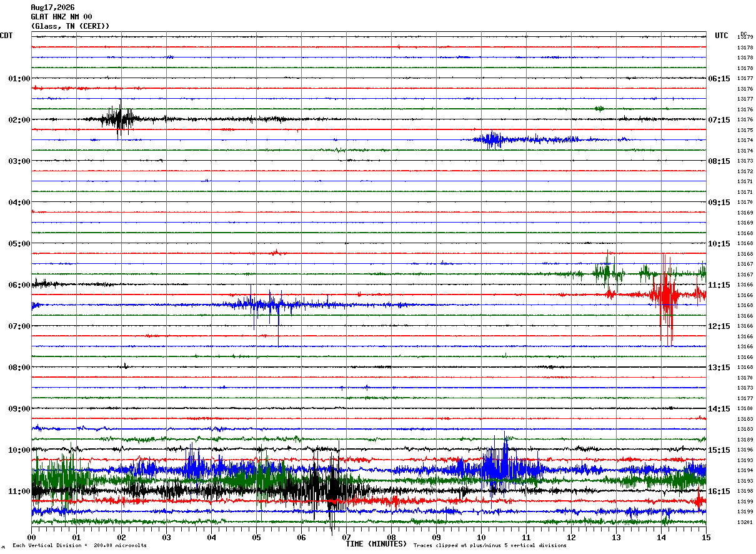Select the 04:00 CDT row label
Screen dimensions: 756x554
19,203
